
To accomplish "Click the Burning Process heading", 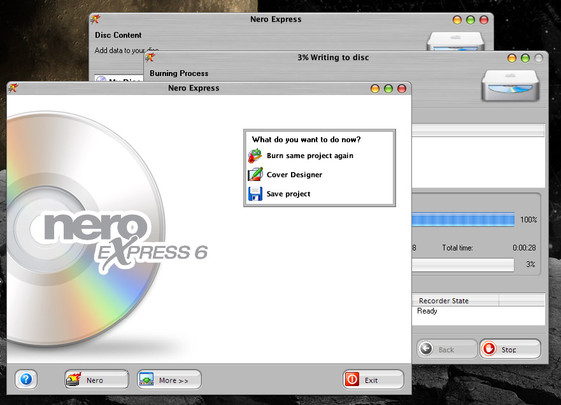I will click(179, 73).
